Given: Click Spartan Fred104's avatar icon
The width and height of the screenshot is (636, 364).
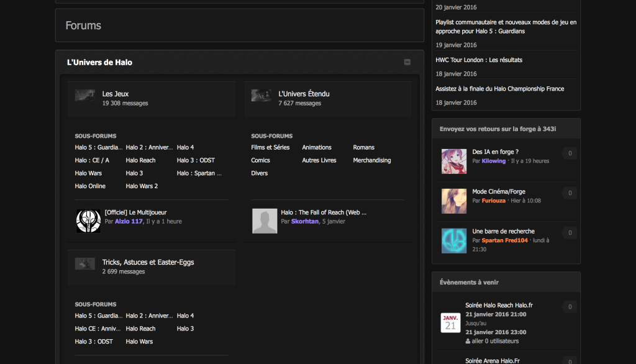Looking at the screenshot, I should (x=454, y=241).
